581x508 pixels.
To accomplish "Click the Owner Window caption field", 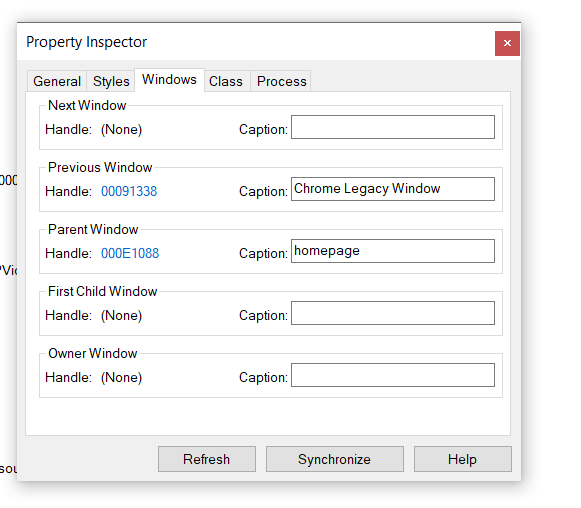I will pyautogui.click(x=393, y=375).
